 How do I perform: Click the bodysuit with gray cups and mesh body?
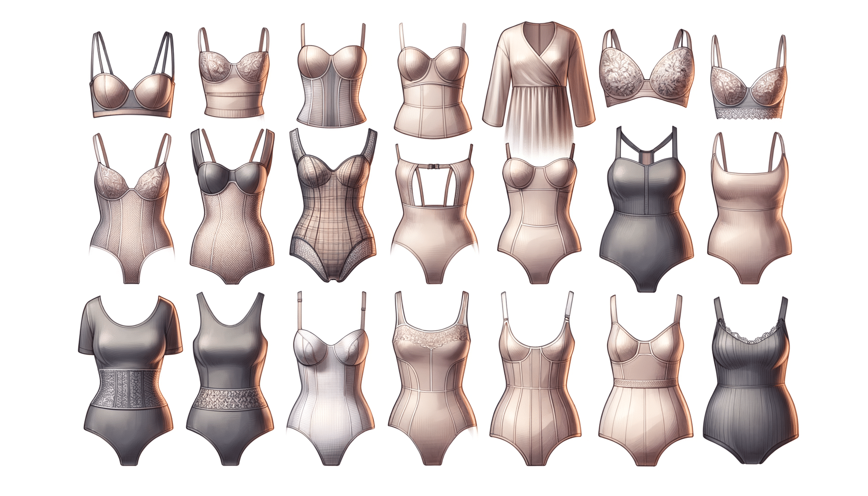[x=232, y=213]
